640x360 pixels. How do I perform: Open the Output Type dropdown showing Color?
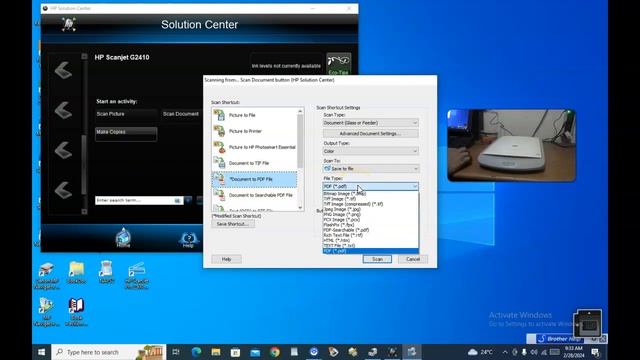pyautogui.click(x=371, y=151)
